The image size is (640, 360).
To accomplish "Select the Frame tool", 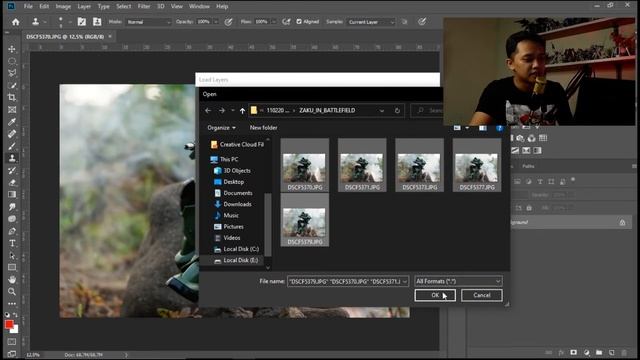I will coord(12,110).
